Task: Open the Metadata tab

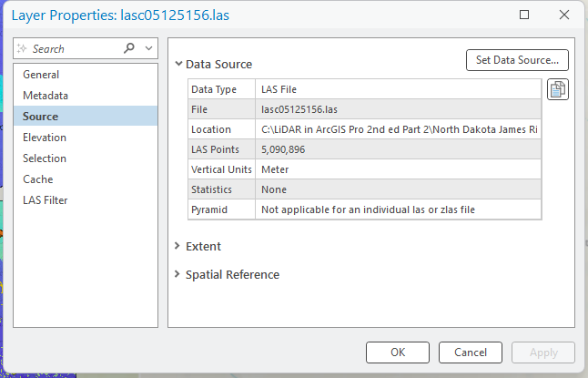Action: click(x=86, y=96)
